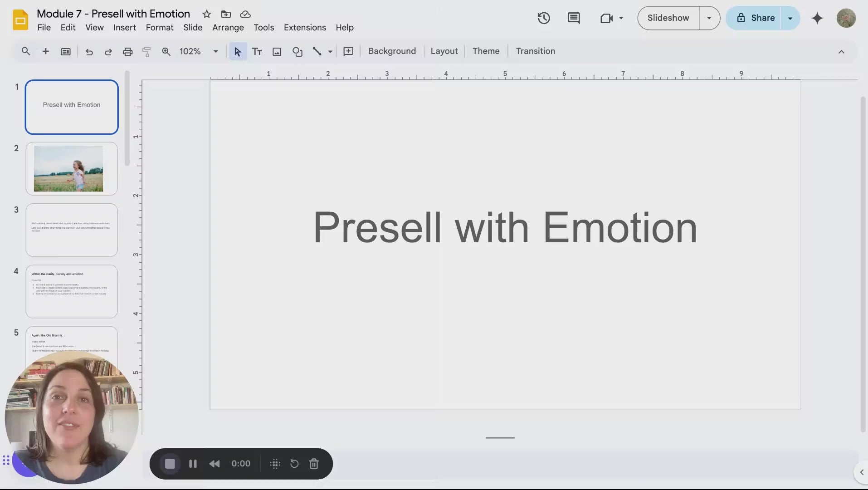Click the Background button

click(x=392, y=51)
